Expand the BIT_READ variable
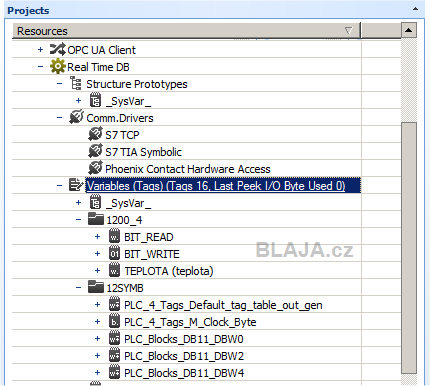430x386 pixels. click(97, 236)
